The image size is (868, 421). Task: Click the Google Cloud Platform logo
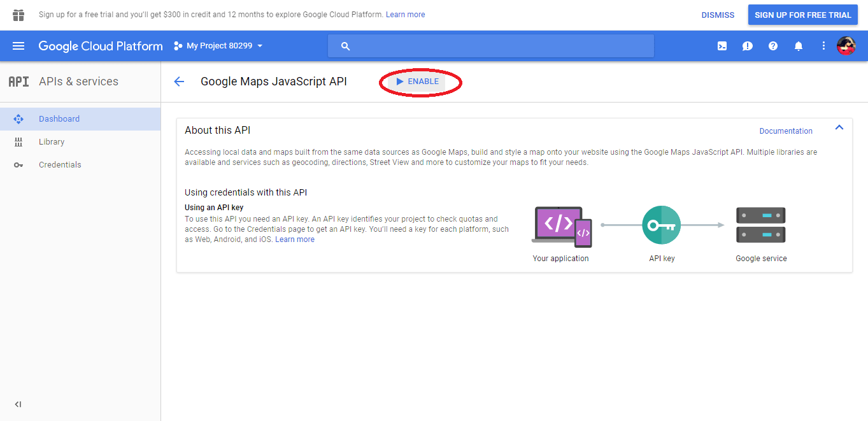pos(101,46)
